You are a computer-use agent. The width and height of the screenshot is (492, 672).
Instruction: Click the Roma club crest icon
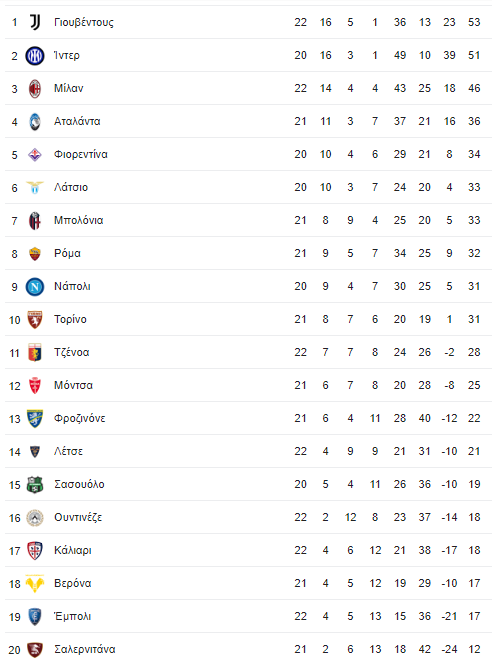(x=35, y=254)
